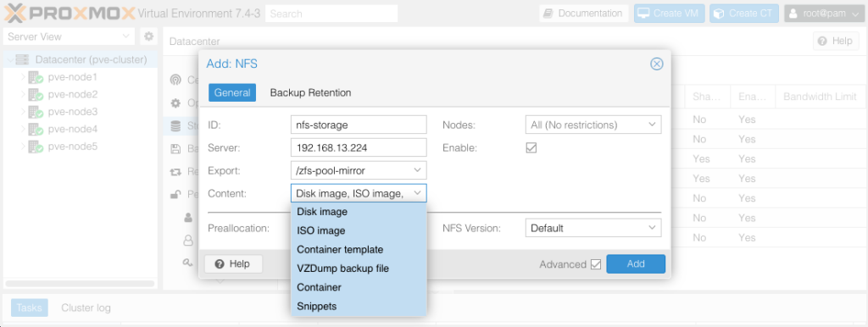Viewport: 868px width, 327px height.
Task: Collapse the Content dropdown
Action: pos(418,193)
